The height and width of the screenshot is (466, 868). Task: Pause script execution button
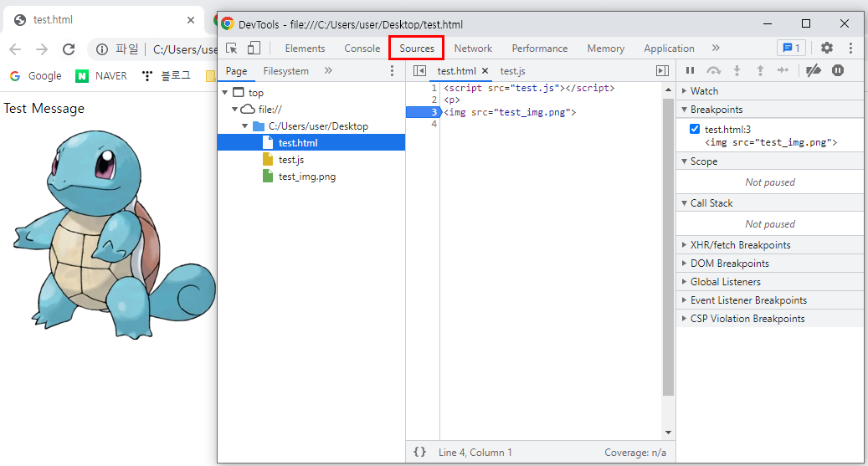(690, 70)
